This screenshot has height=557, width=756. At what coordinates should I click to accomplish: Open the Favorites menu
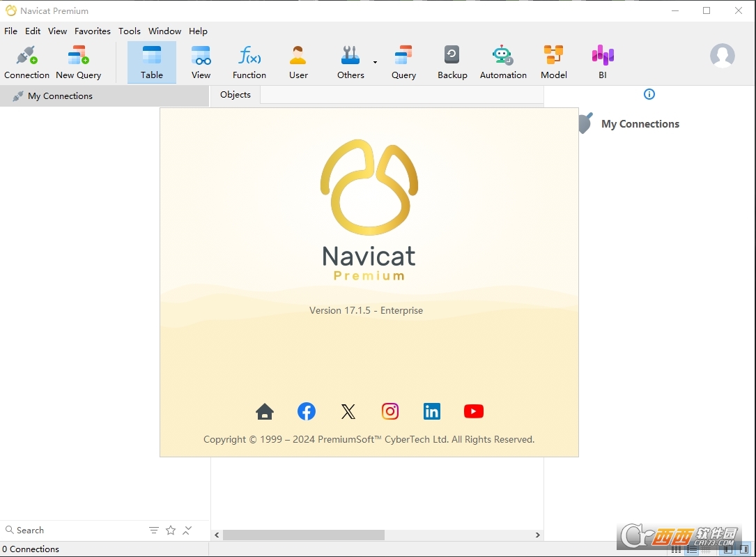pyautogui.click(x=93, y=31)
